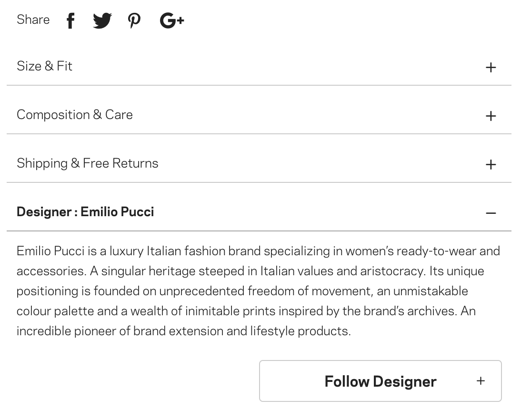Click the plus icon beside Shipping & Free Returns
The height and width of the screenshot is (420, 521).
tap(491, 164)
